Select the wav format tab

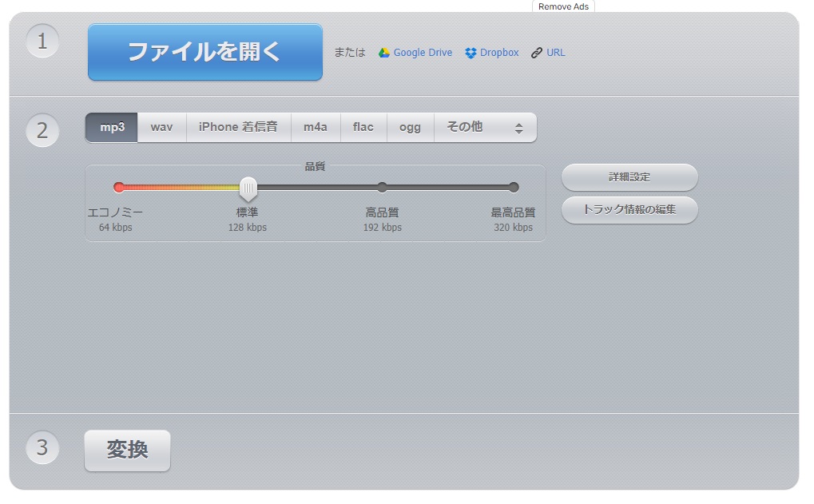(161, 127)
